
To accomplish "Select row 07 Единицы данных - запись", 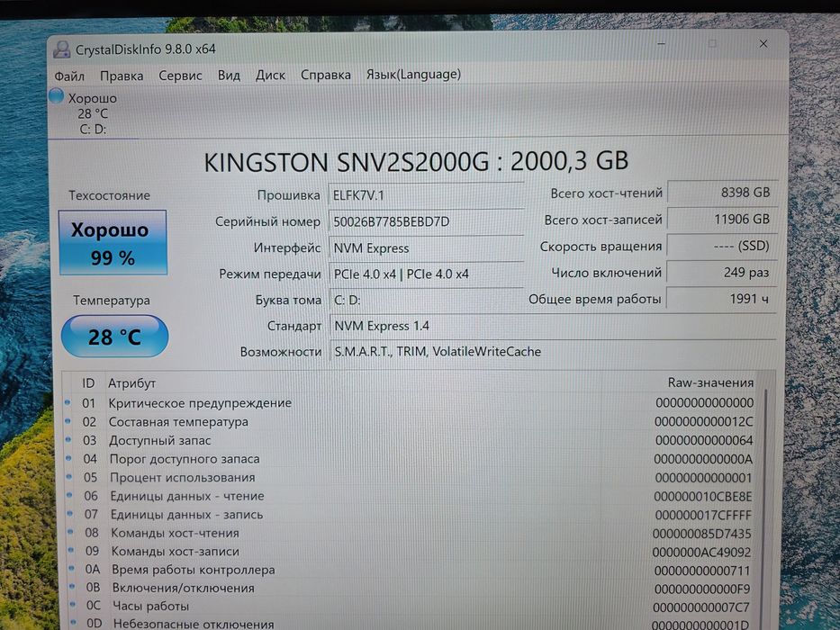I will 411,515.
